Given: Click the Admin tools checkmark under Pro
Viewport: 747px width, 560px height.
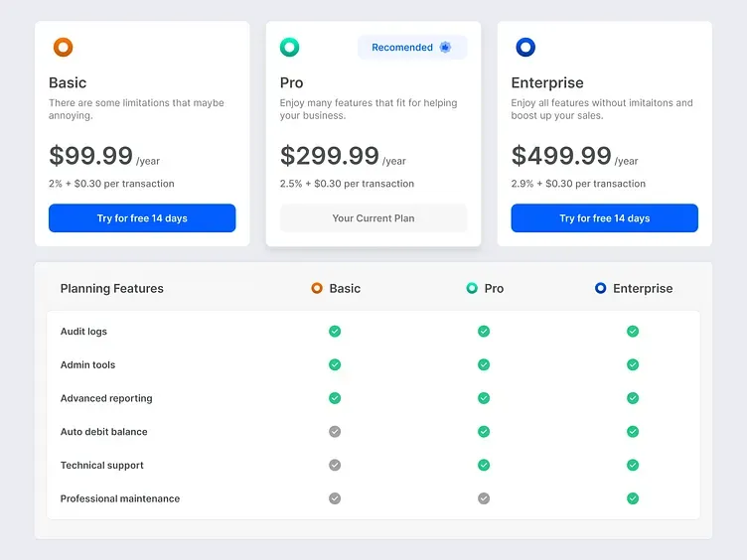Looking at the screenshot, I should tap(484, 364).
